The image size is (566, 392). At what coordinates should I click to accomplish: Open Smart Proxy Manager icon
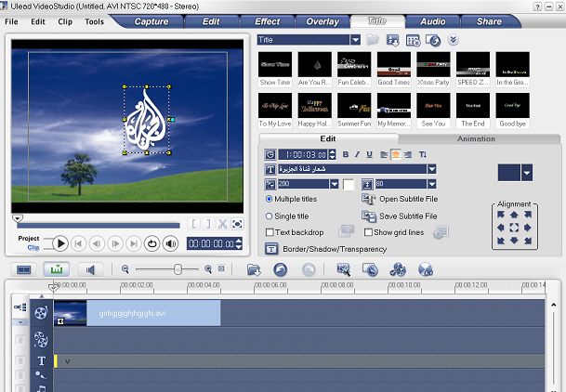[343, 269]
